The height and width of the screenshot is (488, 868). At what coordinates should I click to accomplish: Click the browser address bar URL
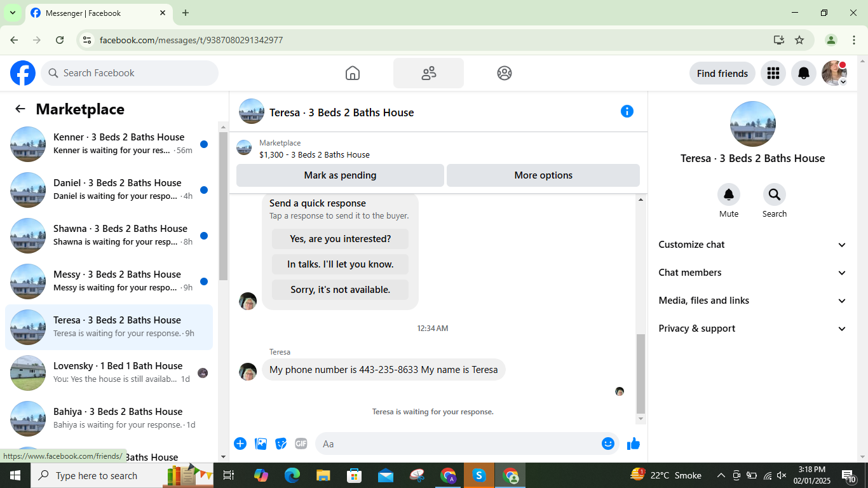pos(191,40)
